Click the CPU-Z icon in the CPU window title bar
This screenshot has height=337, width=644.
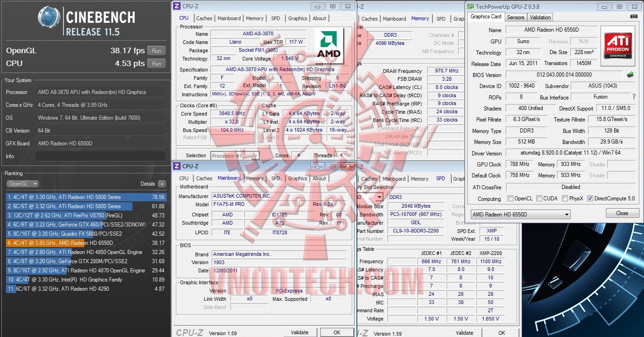177,6
